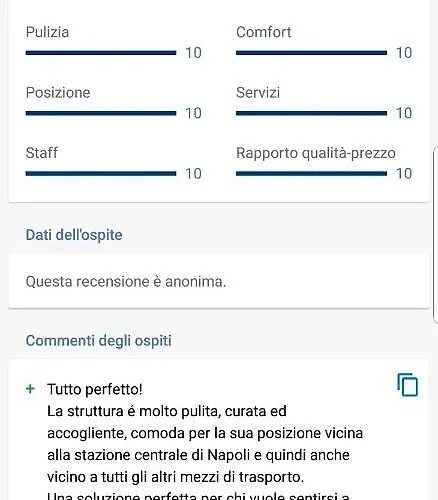Tap the Rapporto qualità-prezzo rating bar

[x=311, y=173]
